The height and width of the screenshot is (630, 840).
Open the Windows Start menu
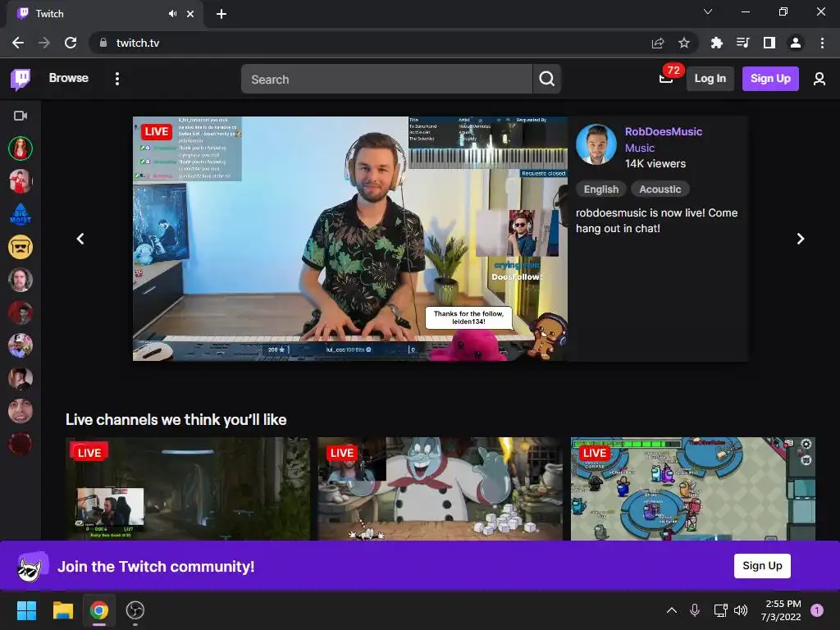click(26, 610)
